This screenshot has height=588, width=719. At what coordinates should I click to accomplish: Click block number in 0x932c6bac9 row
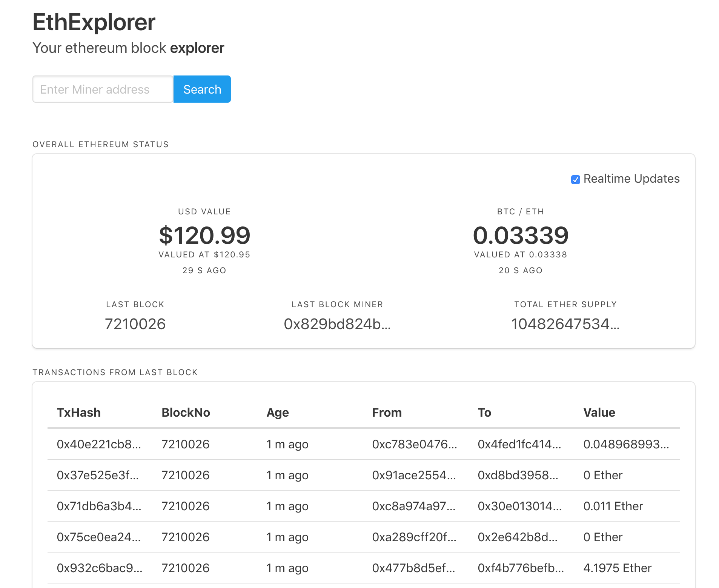[185, 568]
